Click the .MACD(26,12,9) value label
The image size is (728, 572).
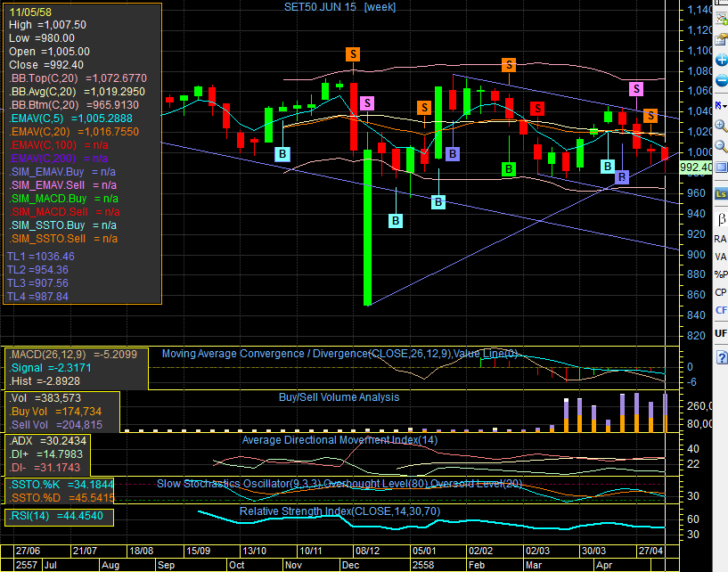point(73,355)
